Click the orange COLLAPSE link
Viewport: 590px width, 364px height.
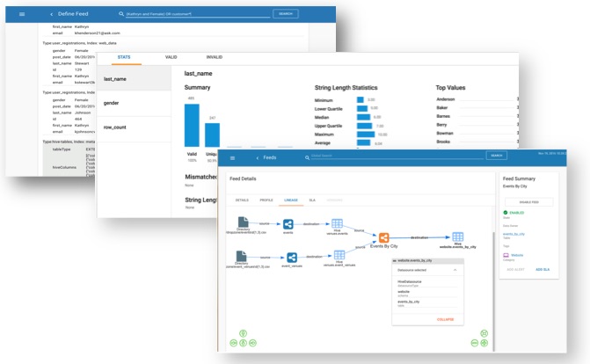(445, 319)
